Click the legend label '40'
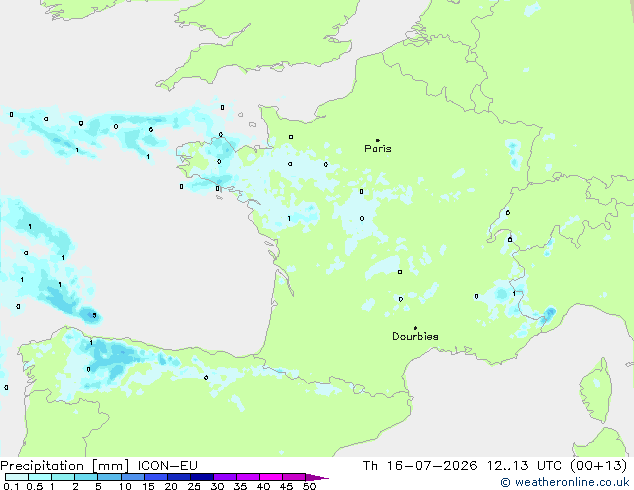634x490 pixels. tap(263, 486)
